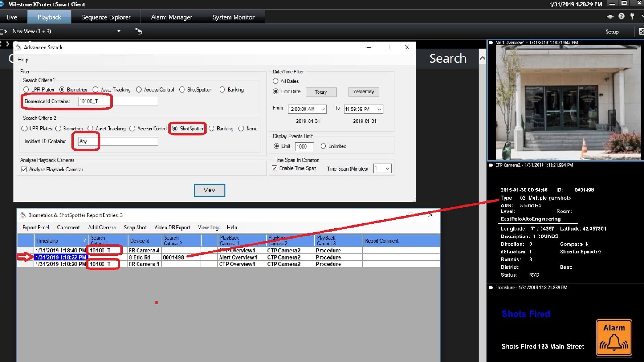Click Comment in report menu
The image size is (644, 362).
68,227
